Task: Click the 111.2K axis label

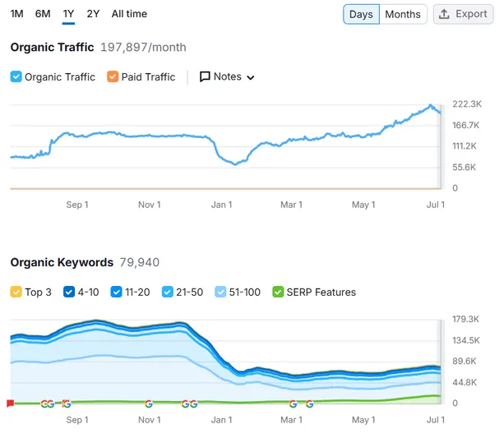Action: click(x=465, y=146)
